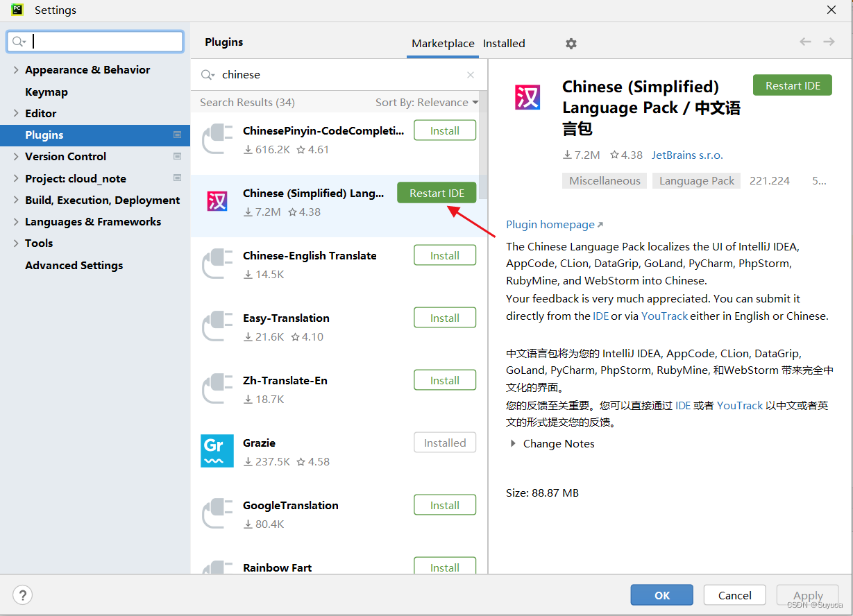The image size is (853, 616).
Task: Expand Appearance & Behavior settings
Action: (x=16, y=70)
